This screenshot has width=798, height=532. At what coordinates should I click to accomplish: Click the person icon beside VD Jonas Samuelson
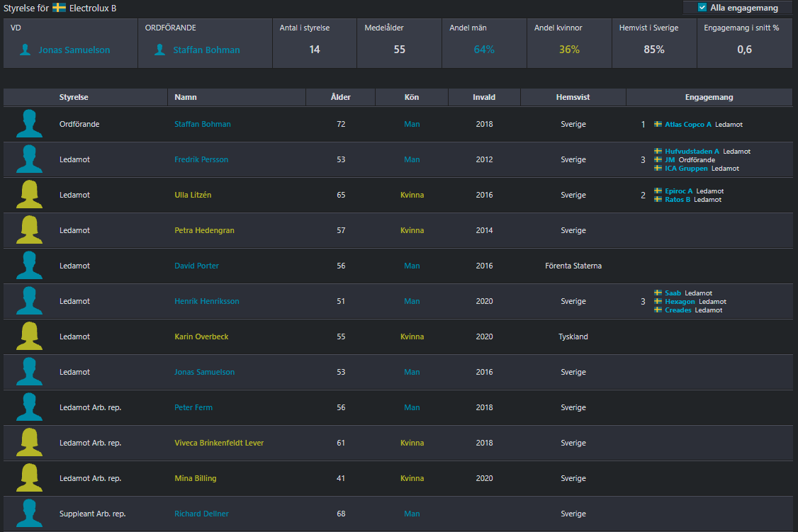click(x=25, y=50)
